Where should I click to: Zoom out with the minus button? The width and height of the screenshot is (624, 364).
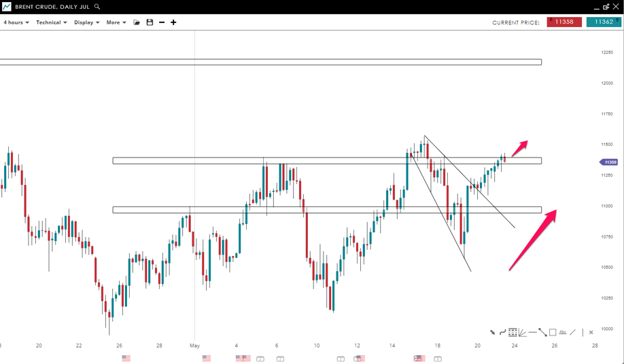162,22
